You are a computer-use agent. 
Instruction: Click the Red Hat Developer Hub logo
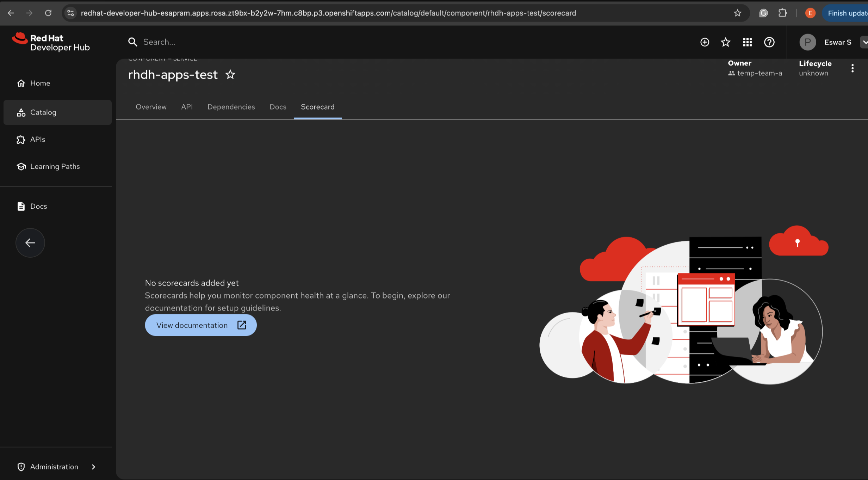click(51, 43)
